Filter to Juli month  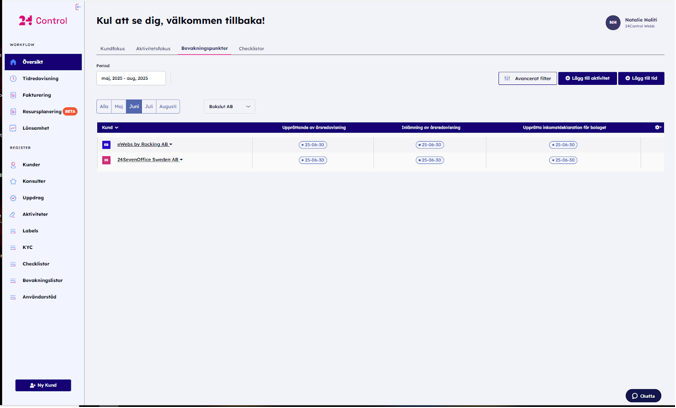[x=149, y=107]
